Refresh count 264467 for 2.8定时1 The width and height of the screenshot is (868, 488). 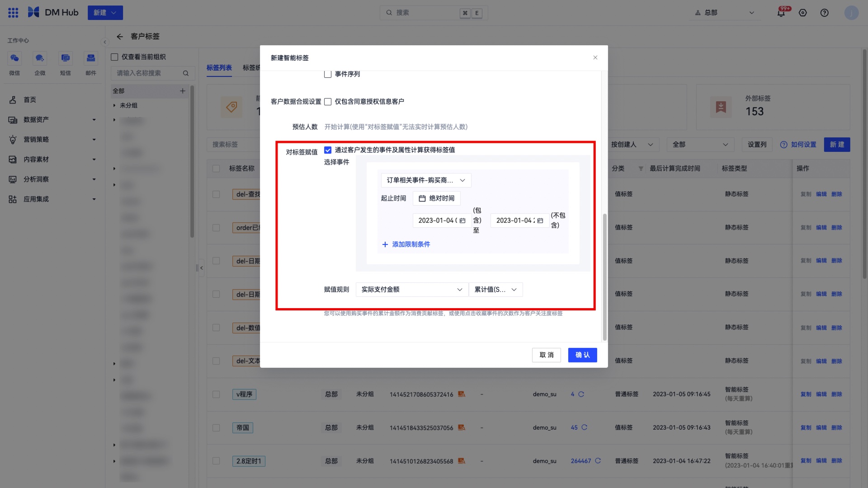point(598,461)
